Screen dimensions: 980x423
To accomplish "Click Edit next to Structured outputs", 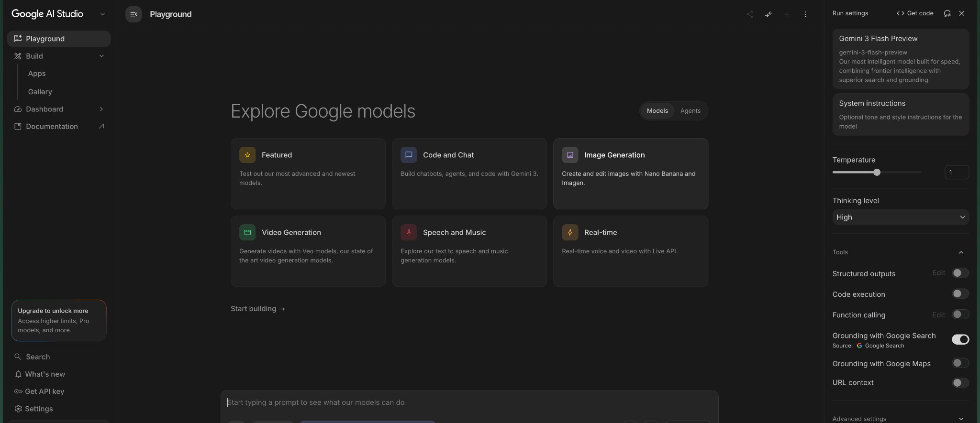I will point(938,273).
